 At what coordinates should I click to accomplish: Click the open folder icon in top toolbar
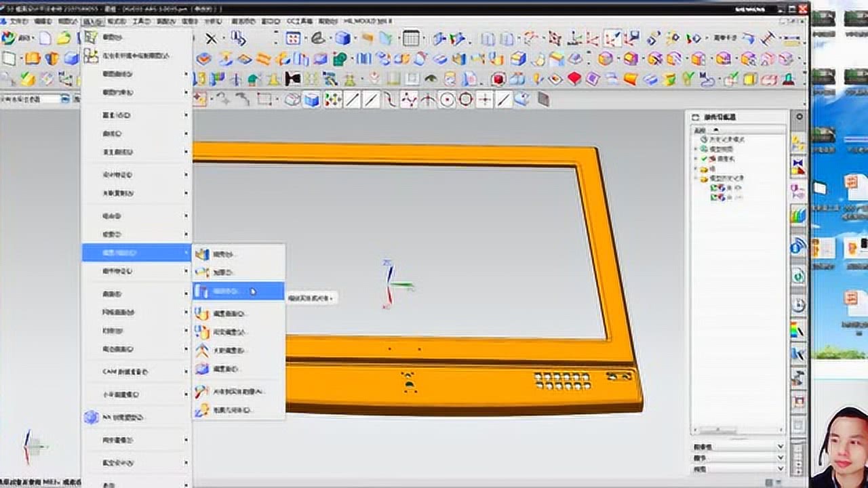point(64,39)
